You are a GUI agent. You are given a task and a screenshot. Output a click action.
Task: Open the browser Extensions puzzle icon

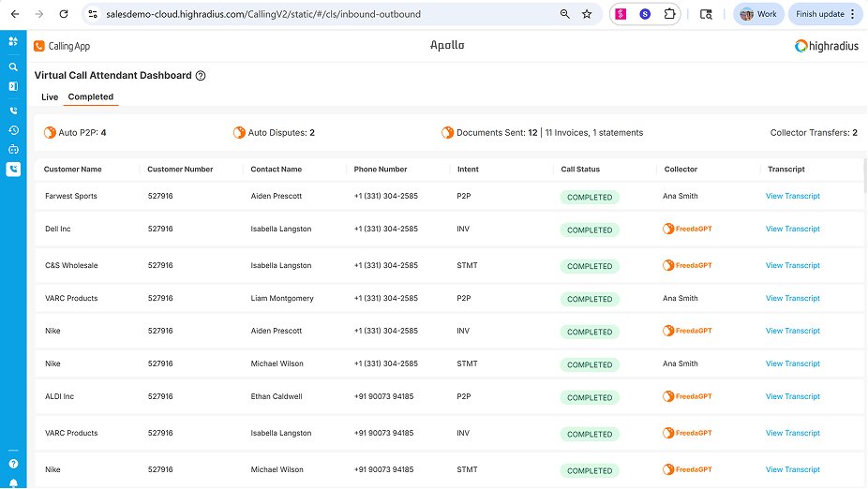coord(669,14)
